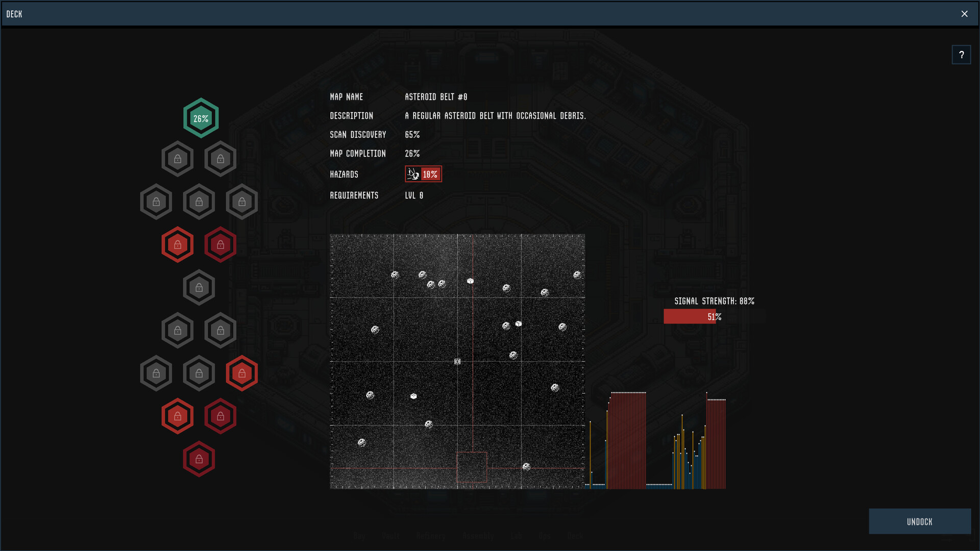Open the question mark help button
Image resolution: width=980 pixels, height=551 pixels.
(961, 55)
